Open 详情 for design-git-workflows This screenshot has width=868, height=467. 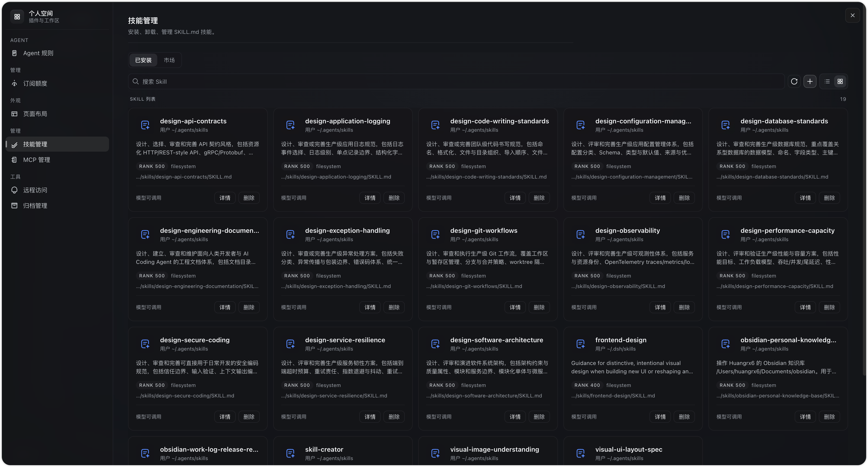pos(515,308)
